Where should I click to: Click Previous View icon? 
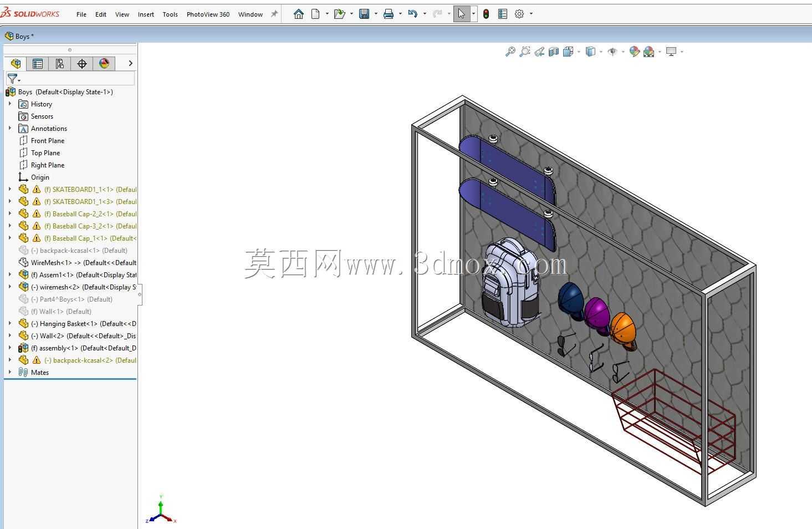[539, 52]
